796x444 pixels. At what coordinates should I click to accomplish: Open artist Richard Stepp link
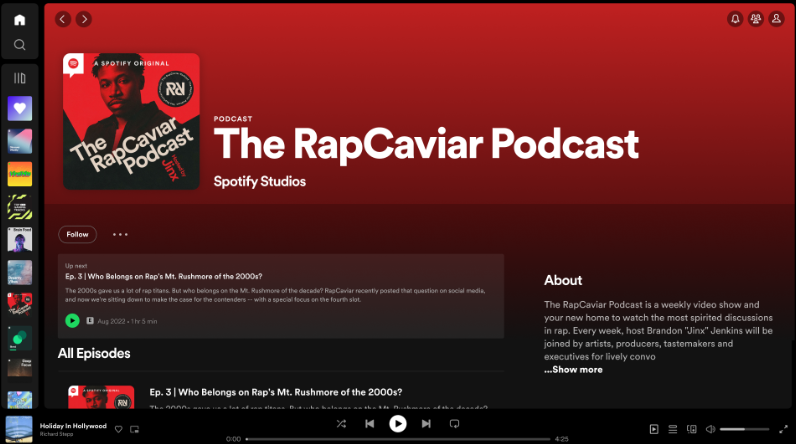(x=56, y=434)
